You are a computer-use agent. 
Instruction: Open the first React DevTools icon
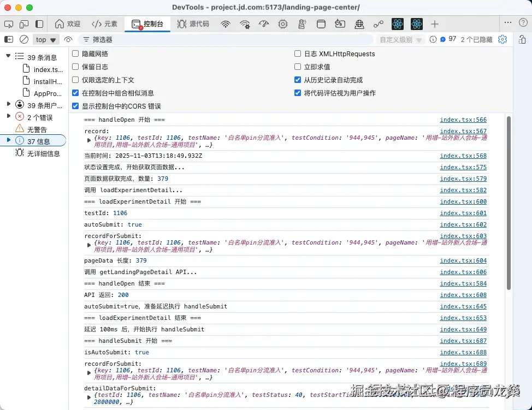397,24
